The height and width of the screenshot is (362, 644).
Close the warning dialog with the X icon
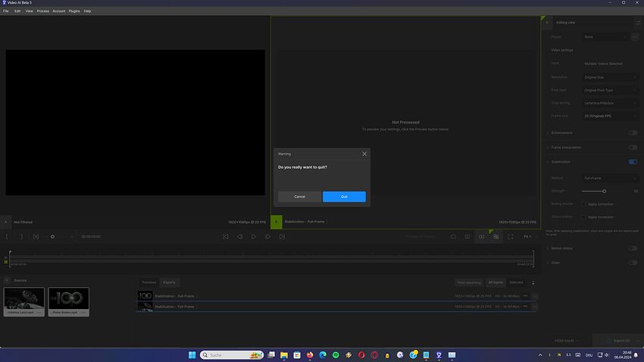coord(364,154)
